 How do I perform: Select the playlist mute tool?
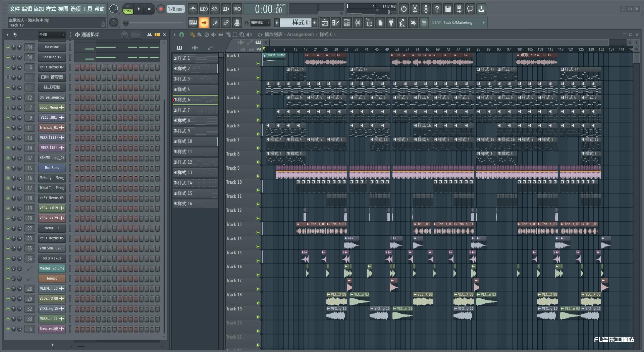pos(214,35)
